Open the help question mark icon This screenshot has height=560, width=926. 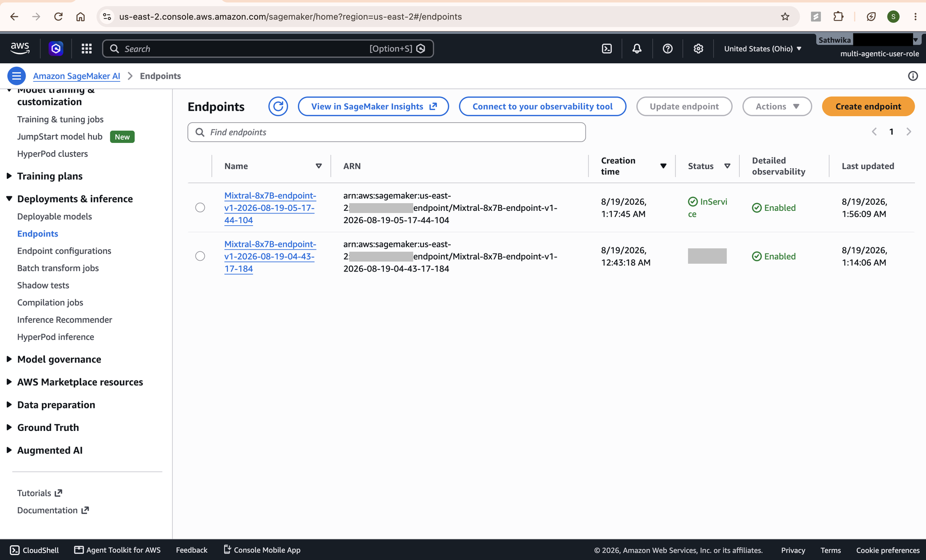[668, 48]
